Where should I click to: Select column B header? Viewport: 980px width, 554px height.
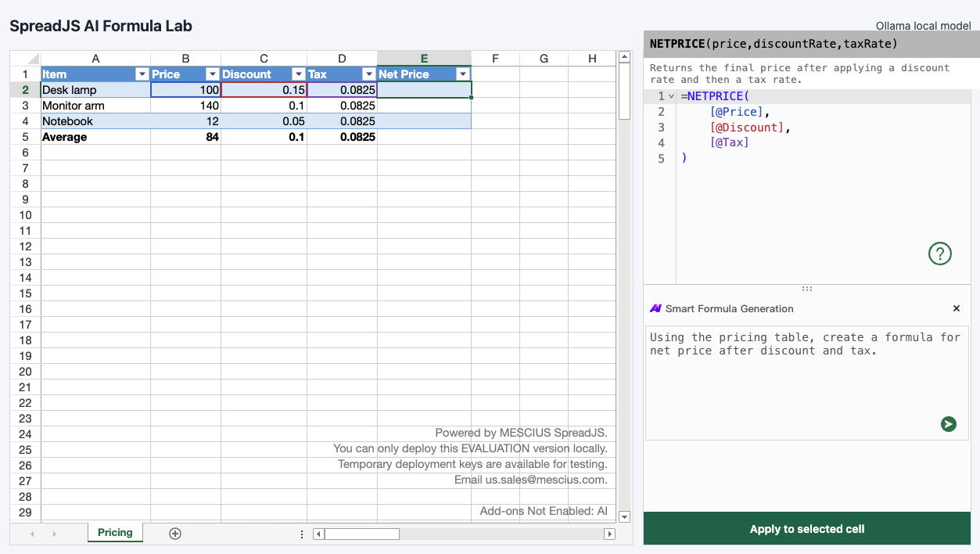tap(185, 59)
